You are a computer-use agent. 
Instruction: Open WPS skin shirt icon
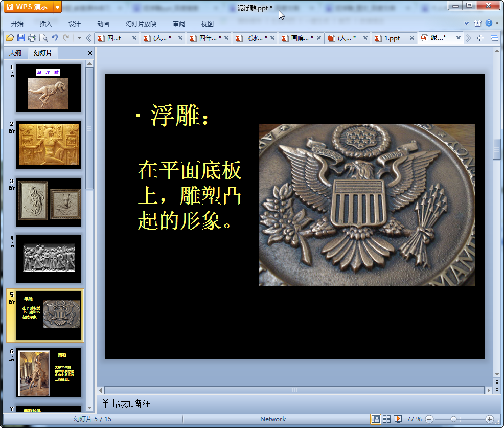click(477, 23)
